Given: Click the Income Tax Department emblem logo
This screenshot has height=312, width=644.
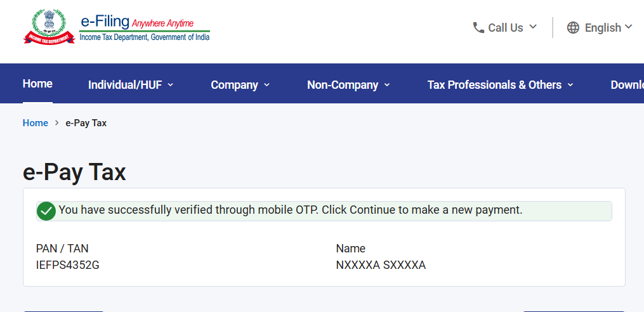Looking at the screenshot, I should [x=49, y=27].
